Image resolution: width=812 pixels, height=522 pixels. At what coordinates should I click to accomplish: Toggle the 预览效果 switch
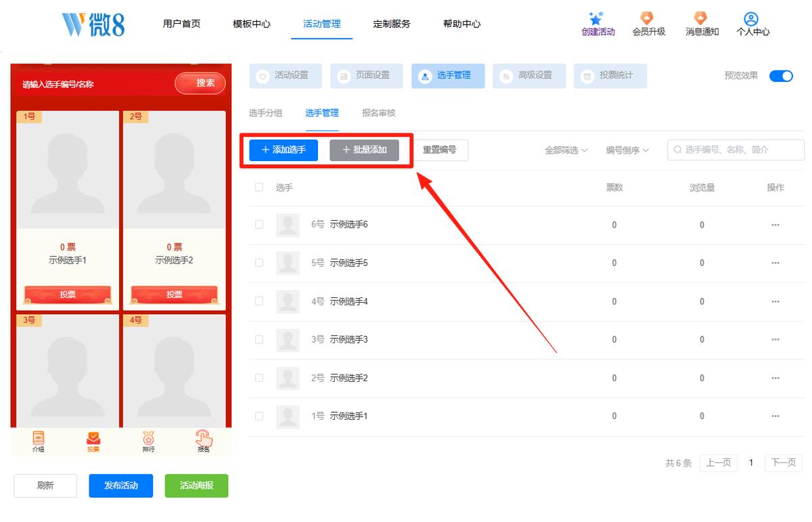click(x=781, y=76)
